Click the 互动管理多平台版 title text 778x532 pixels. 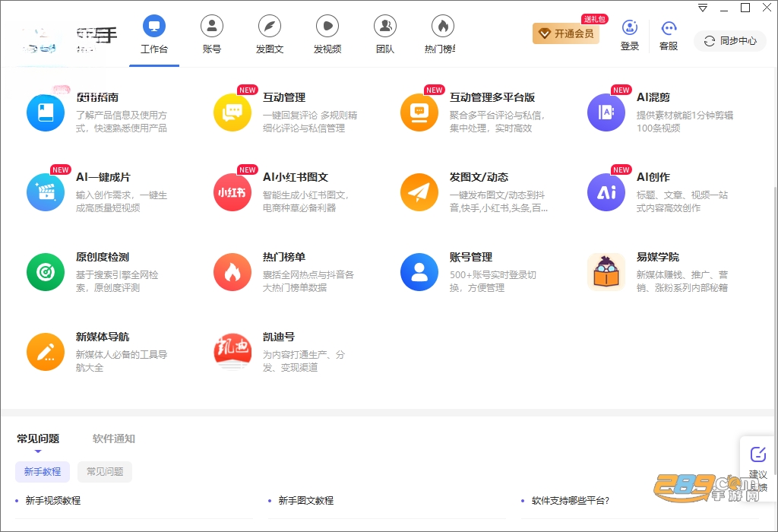point(492,97)
